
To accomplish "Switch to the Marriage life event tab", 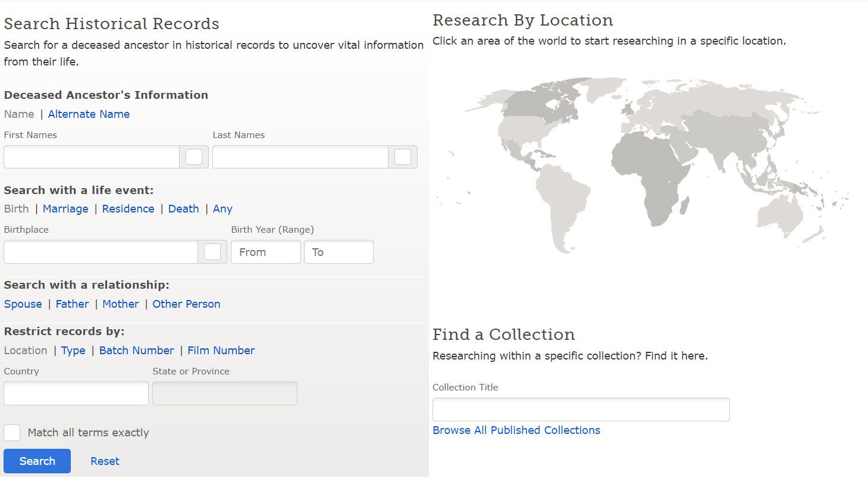I will point(65,208).
